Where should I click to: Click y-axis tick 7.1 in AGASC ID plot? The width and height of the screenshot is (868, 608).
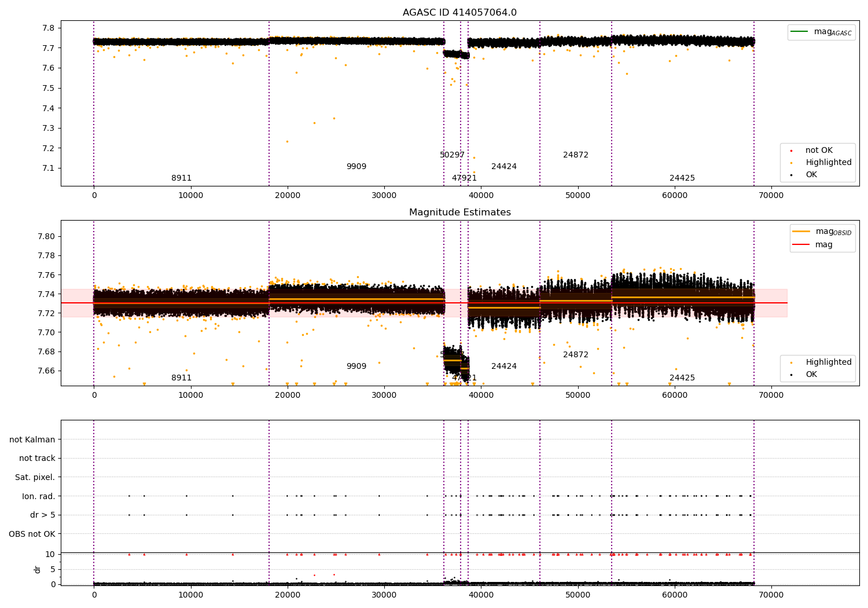(x=49, y=169)
